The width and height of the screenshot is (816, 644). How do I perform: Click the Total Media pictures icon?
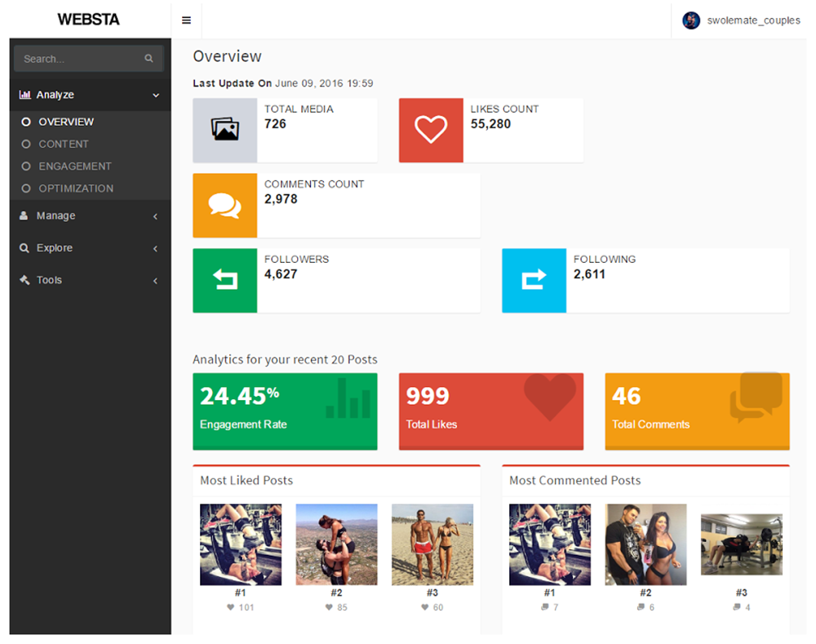[224, 130]
